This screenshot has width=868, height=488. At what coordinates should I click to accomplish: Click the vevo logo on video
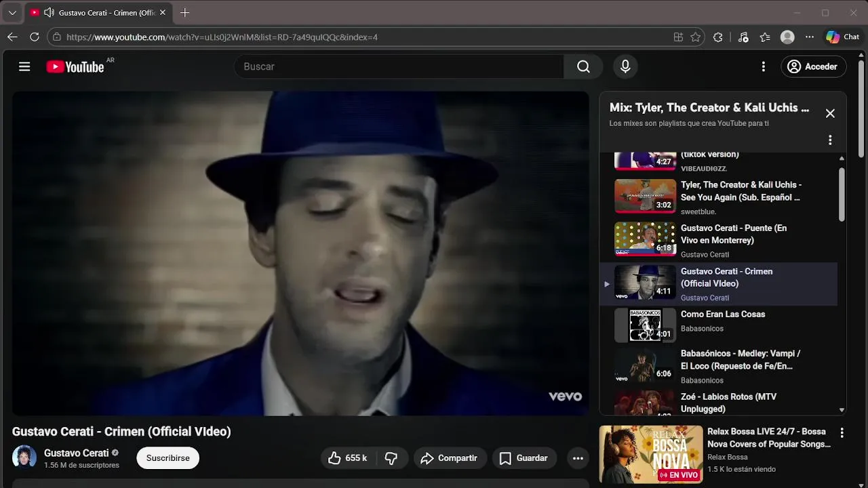pos(565,396)
